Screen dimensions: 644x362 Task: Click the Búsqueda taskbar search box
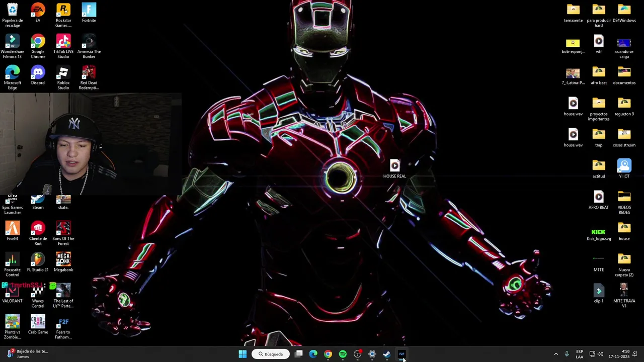click(x=271, y=354)
